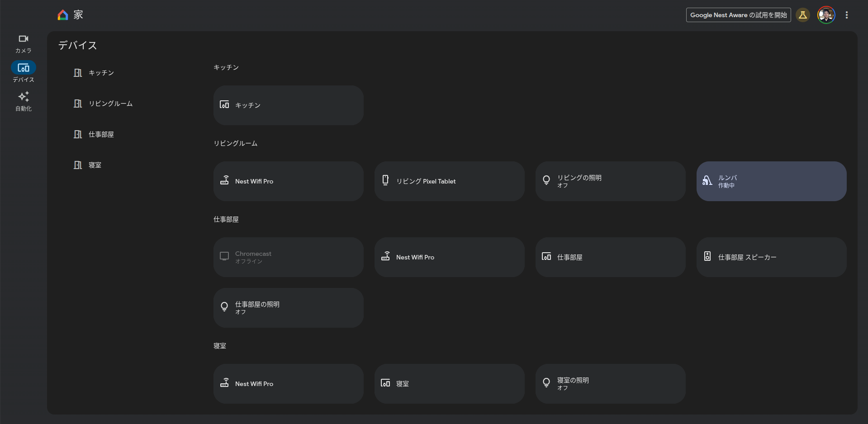Click the speaker group icon on キッチン card
The height and width of the screenshot is (424, 868).
pyautogui.click(x=224, y=105)
